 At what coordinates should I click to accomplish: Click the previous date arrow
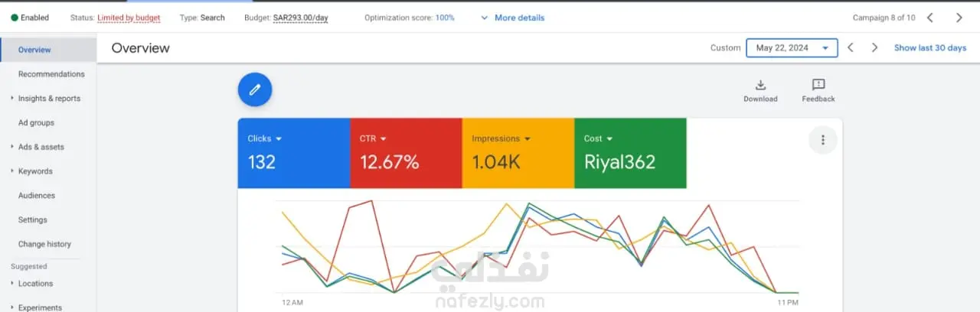coord(851,47)
